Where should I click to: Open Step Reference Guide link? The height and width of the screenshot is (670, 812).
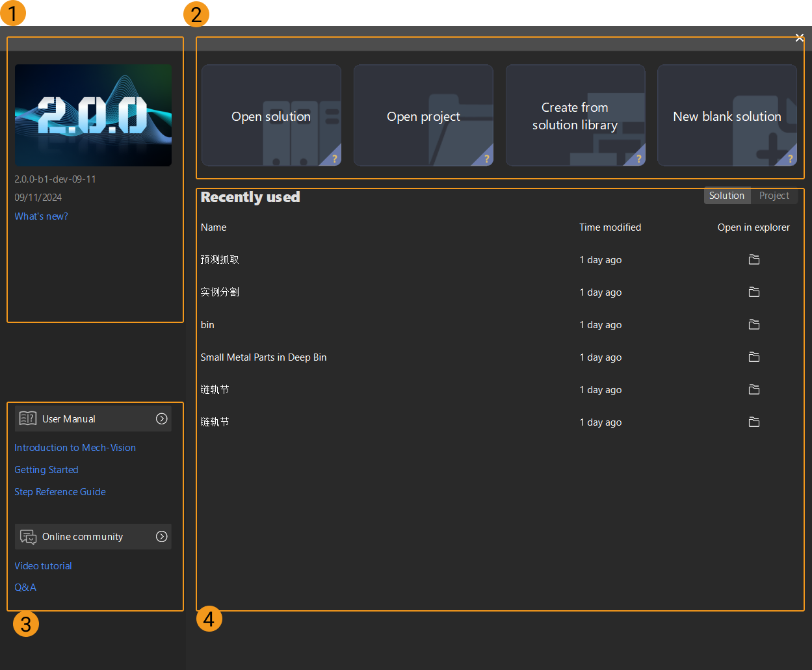point(60,492)
